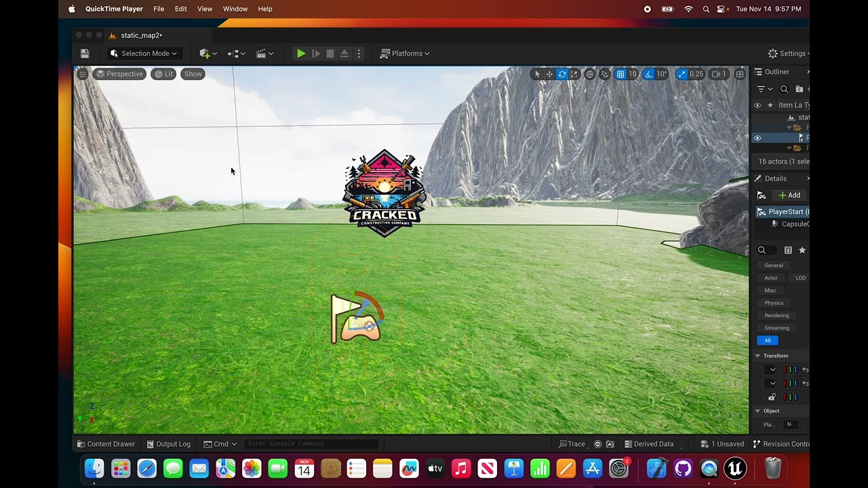The image size is (868, 488).
Task: Choose the select objects arrow tool
Action: tap(537, 74)
